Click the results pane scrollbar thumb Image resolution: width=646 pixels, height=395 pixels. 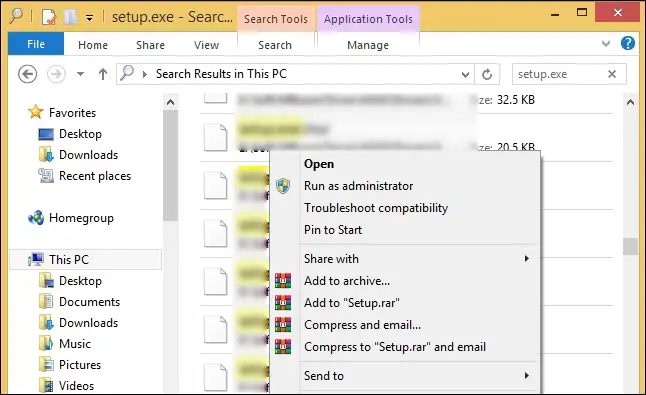pos(630,246)
